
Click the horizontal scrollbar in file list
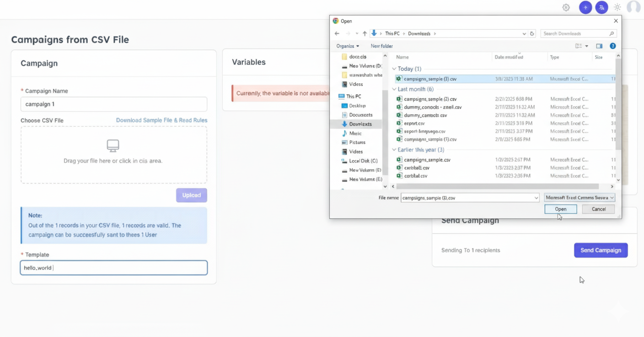497,186
